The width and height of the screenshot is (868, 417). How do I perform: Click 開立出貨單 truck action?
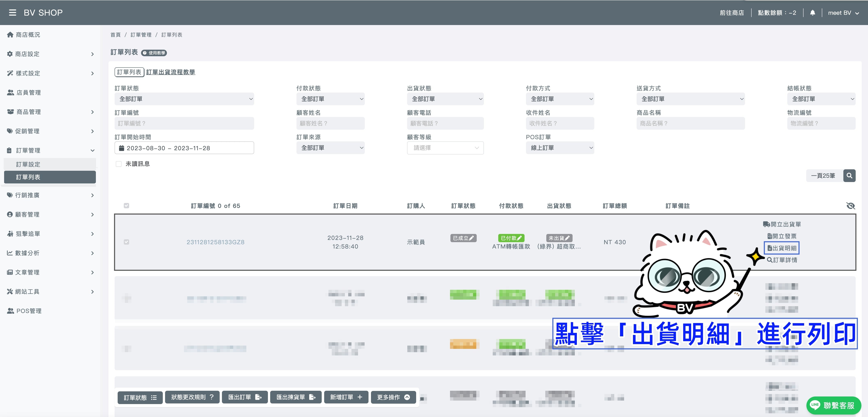click(782, 224)
